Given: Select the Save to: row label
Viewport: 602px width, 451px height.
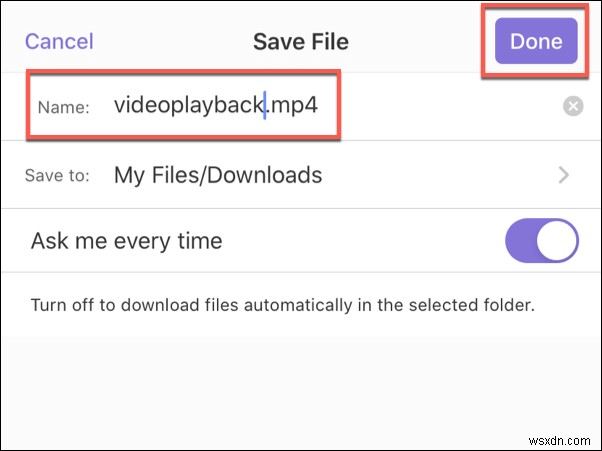Looking at the screenshot, I should 57,175.
